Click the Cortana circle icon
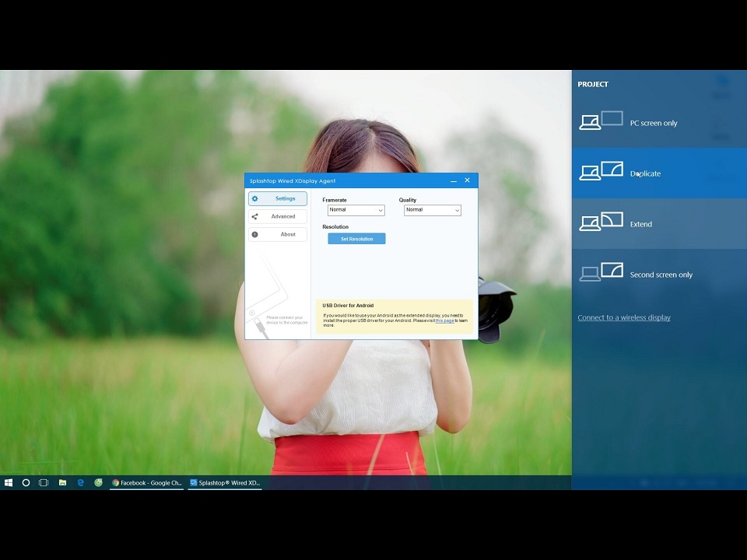This screenshot has height=560, width=747. point(26,483)
